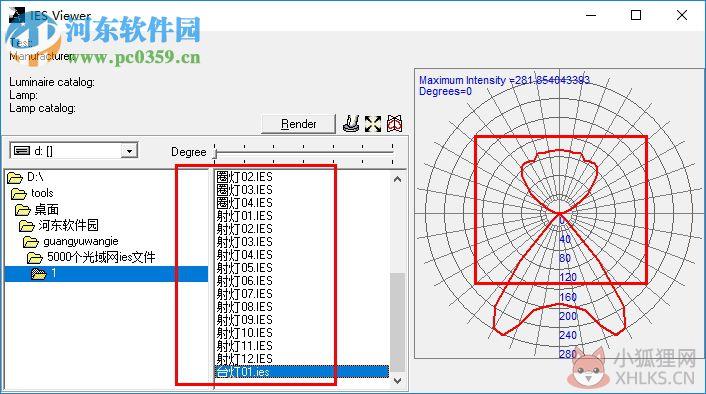706x394 pixels.
Task: Click the polar intensity diagram
Action: [559, 214]
